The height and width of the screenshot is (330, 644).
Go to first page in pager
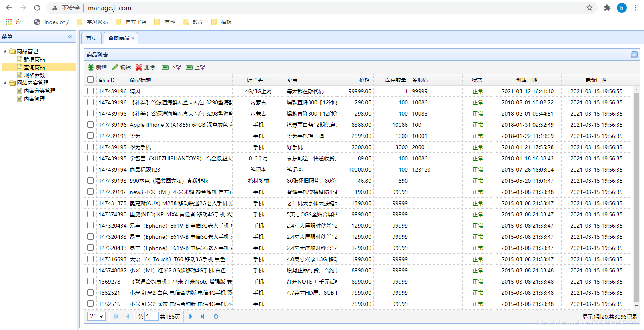116,316
